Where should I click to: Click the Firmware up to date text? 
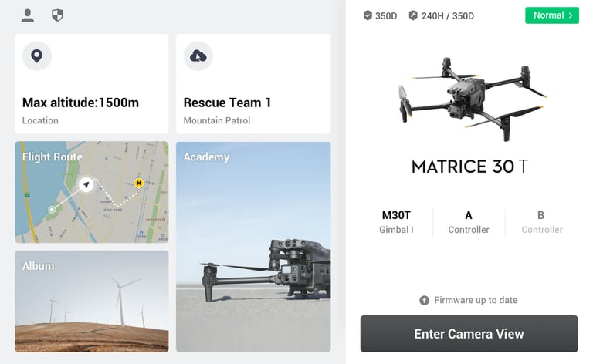point(476,300)
